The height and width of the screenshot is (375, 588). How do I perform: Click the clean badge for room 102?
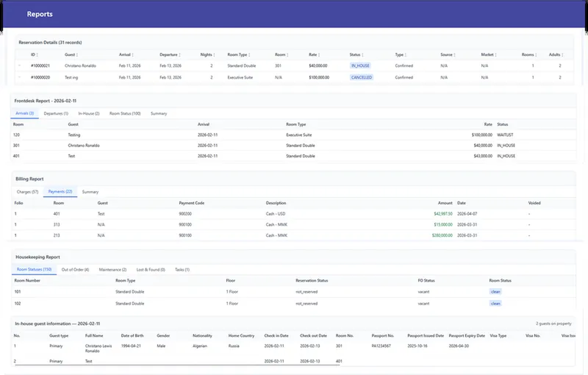496,304
